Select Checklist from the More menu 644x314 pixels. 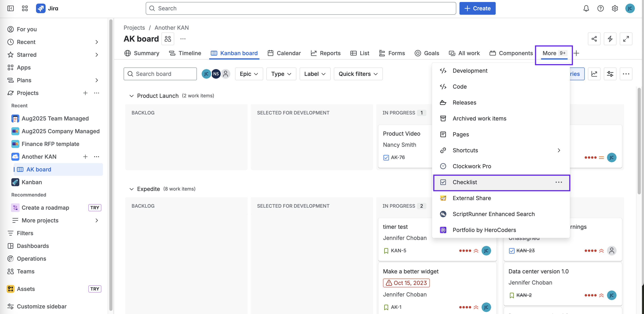coord(465,182)
